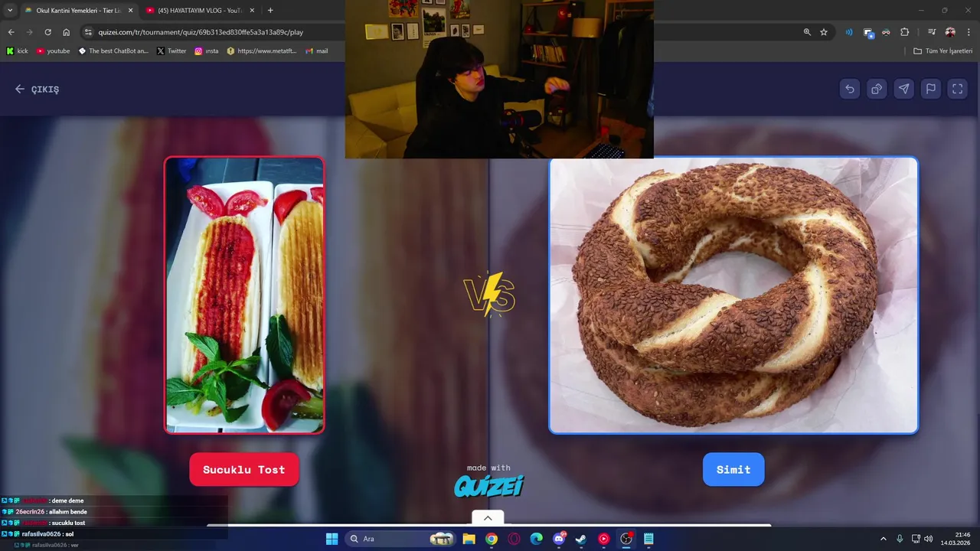This screenshot has height=551, width=980.
Task: Open the Tüm Yer İşaretleri folder
Action: [x=943, y=51]
